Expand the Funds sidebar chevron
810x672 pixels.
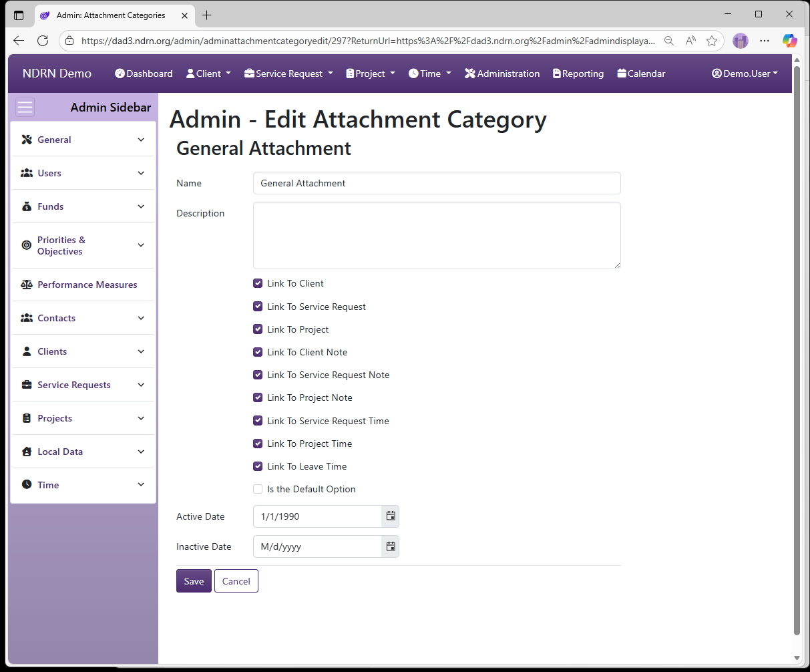tap(141, 206)
